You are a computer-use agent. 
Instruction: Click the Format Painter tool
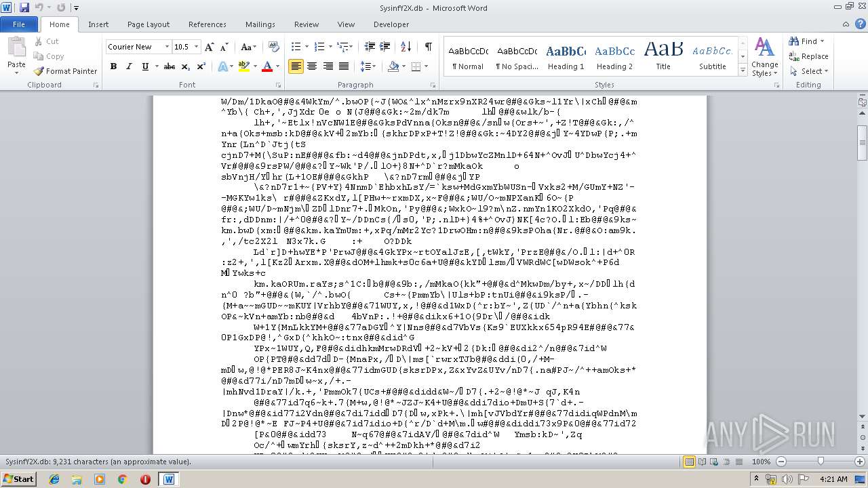point(66,71)
